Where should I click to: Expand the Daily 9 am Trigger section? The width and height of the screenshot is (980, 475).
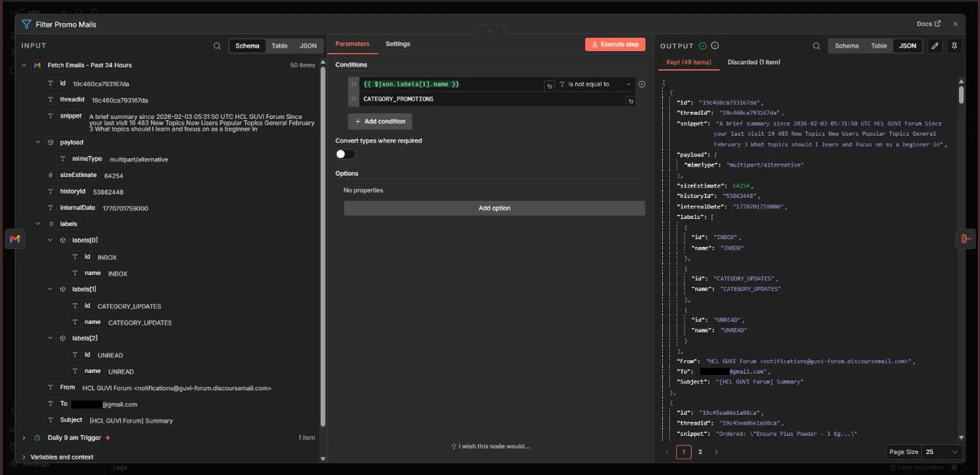(x=24, y=438)
